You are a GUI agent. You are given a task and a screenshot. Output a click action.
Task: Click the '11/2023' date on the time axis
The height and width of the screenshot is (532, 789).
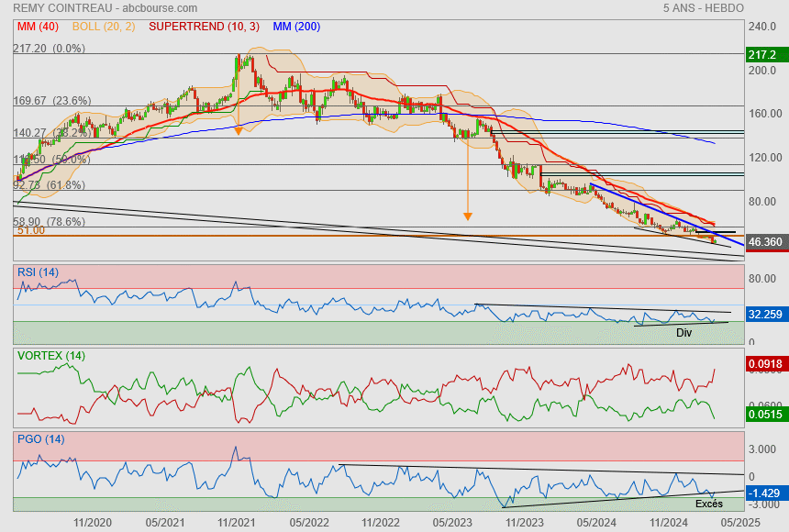525,523
